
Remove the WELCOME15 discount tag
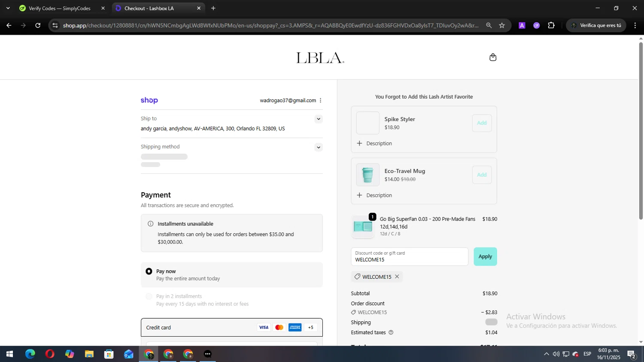pos(397,277)
